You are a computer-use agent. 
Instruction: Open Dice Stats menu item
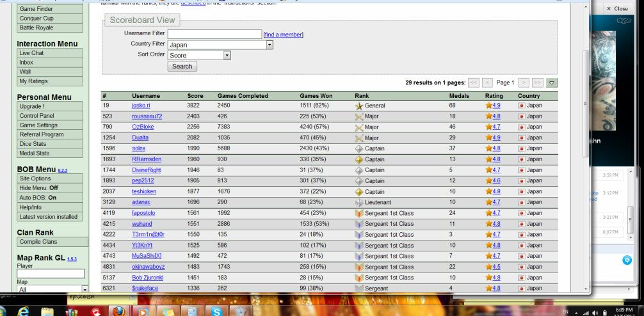point(50,144)
